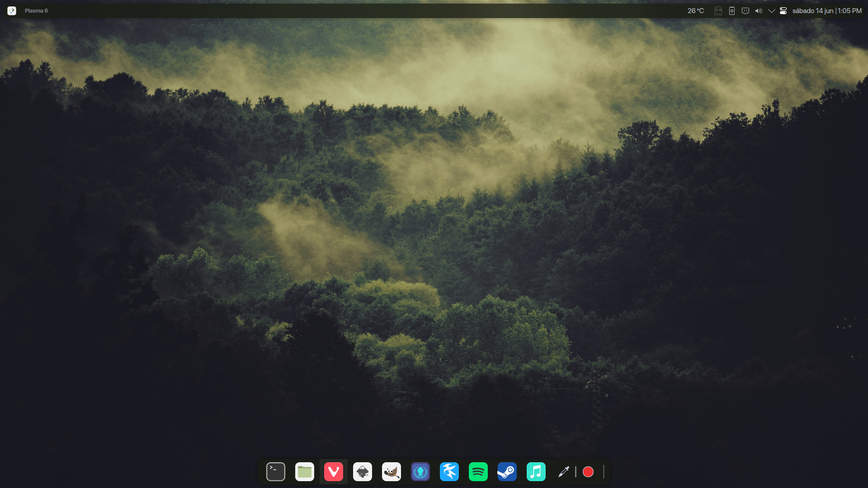Click the ghost tray icon
868x488 pixels.
[718, 11]
